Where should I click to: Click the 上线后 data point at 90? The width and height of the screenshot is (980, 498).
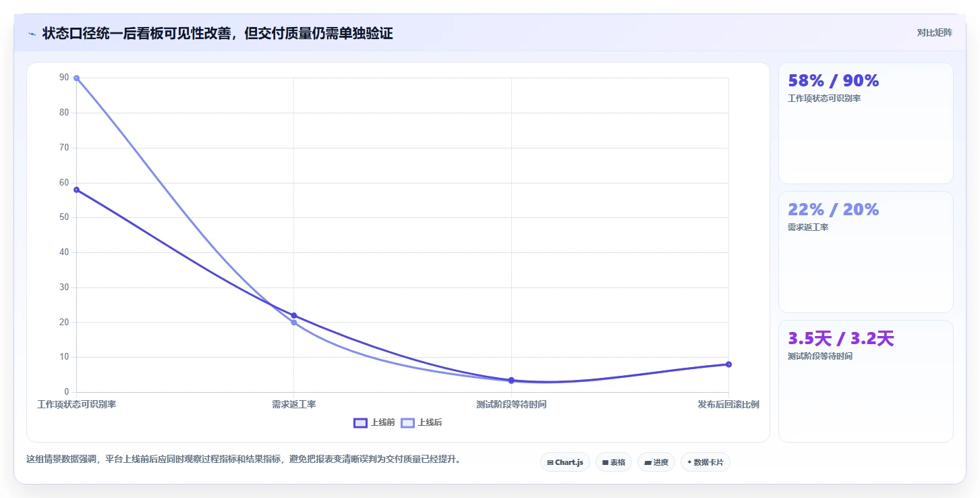coord(76,78)
